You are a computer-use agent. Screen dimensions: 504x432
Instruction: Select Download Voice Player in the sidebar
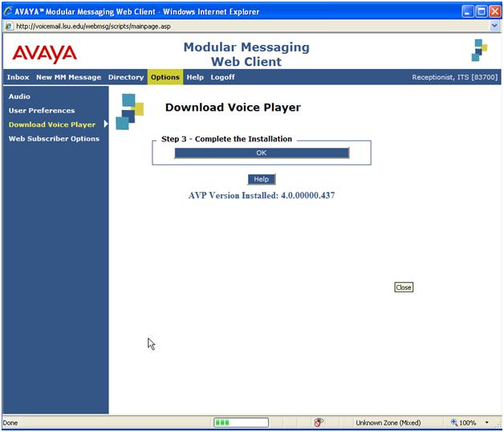[x=52, y=124]
